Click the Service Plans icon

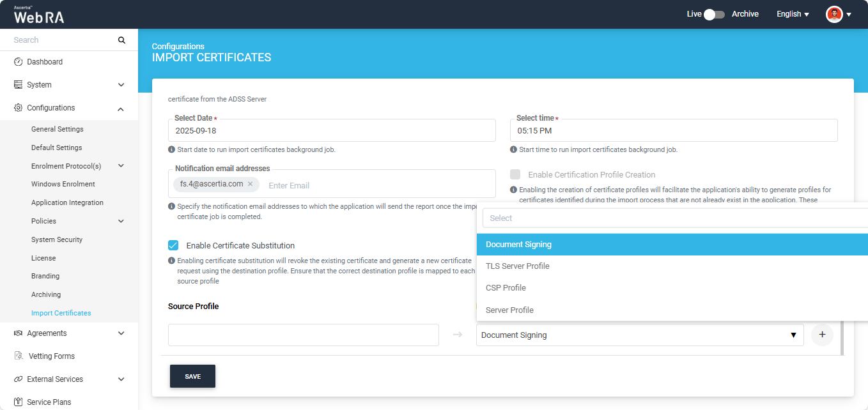pyautogui.click(x=18, y=402)
